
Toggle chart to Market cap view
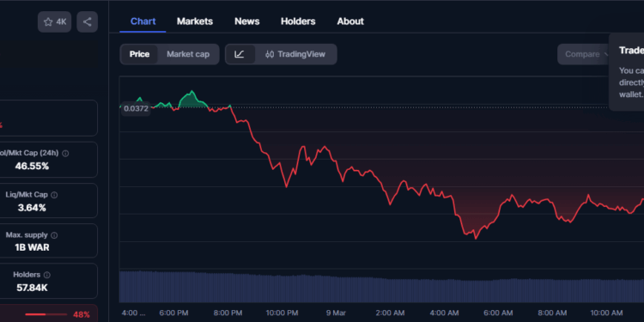coord(188,54)
